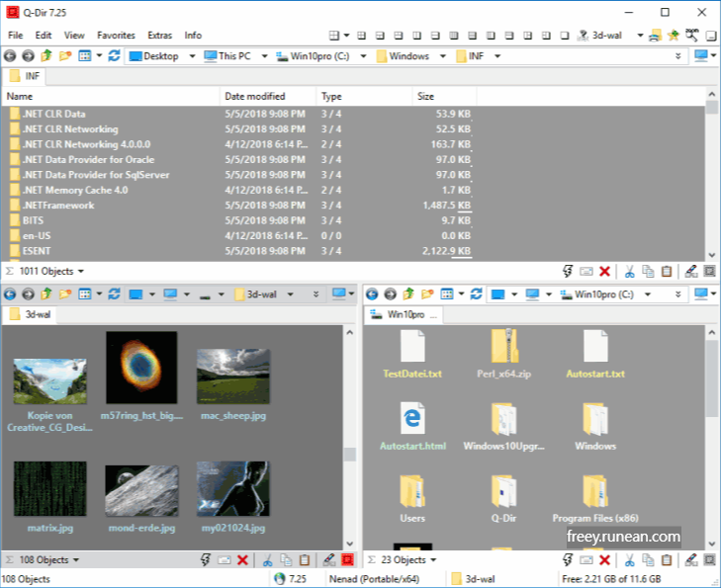Screen dimensions: 721x588
Task: Click the printer icon in main toolbar
Action: [656, 36]
